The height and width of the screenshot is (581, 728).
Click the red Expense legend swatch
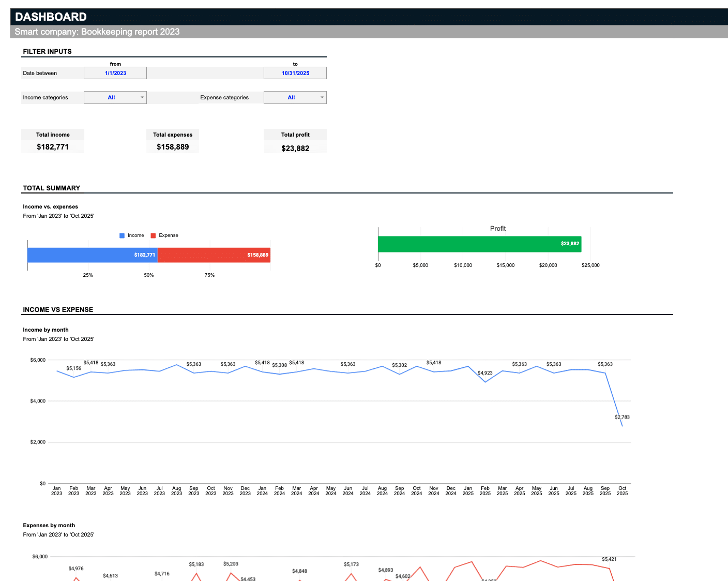click(x=153, y=235)
